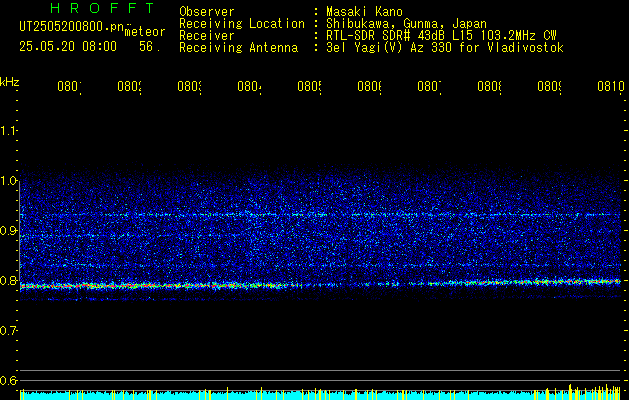Click the 0.6 frequency axis label
This screenshot has height=400, width=629.
click(8, 380)
